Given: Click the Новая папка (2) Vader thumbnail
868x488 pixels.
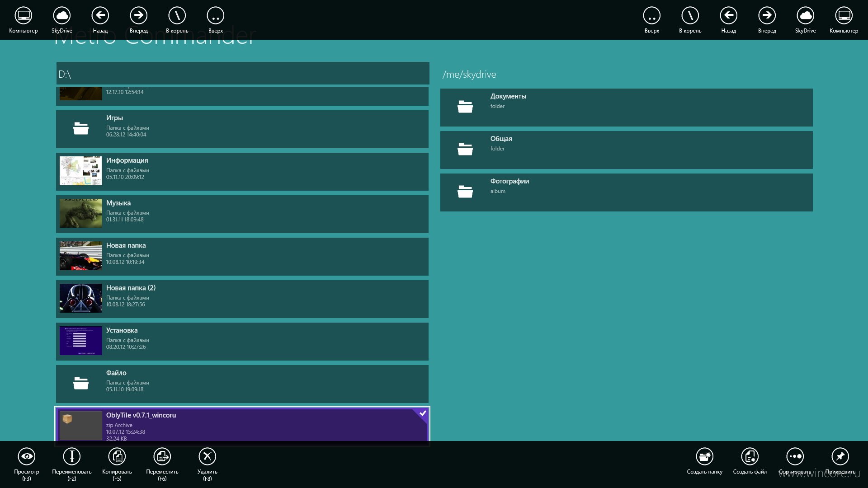Looking at the screenshot, I should (x=81, y=298).
